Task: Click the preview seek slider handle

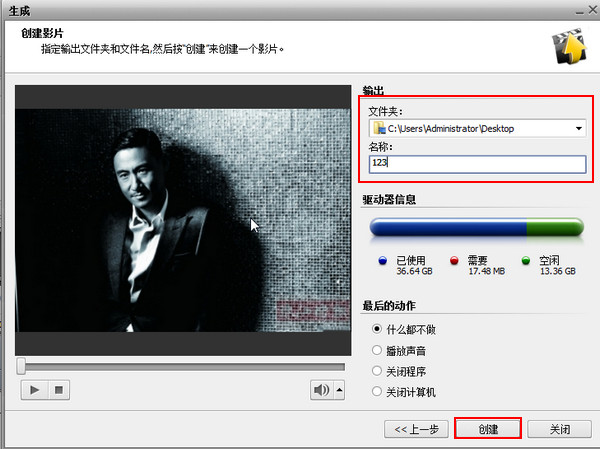Action: pyautogui.click(x=21, y=366)
